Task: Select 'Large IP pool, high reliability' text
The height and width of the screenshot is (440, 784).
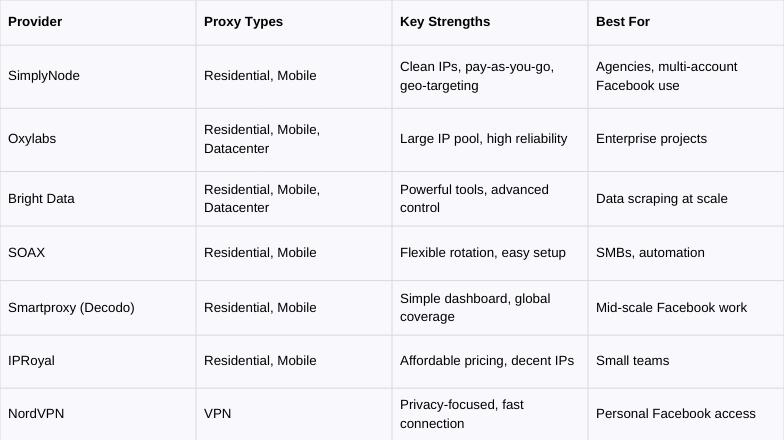Action: [484, 138]
